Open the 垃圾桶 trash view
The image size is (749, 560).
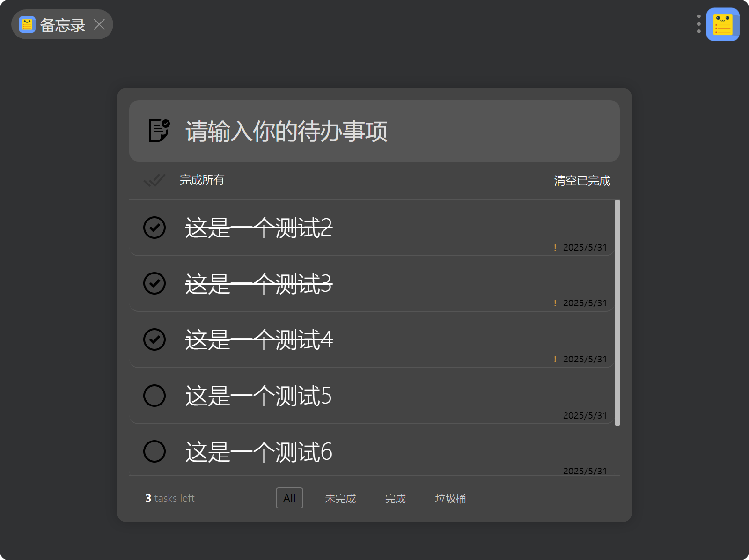(450, 499)
